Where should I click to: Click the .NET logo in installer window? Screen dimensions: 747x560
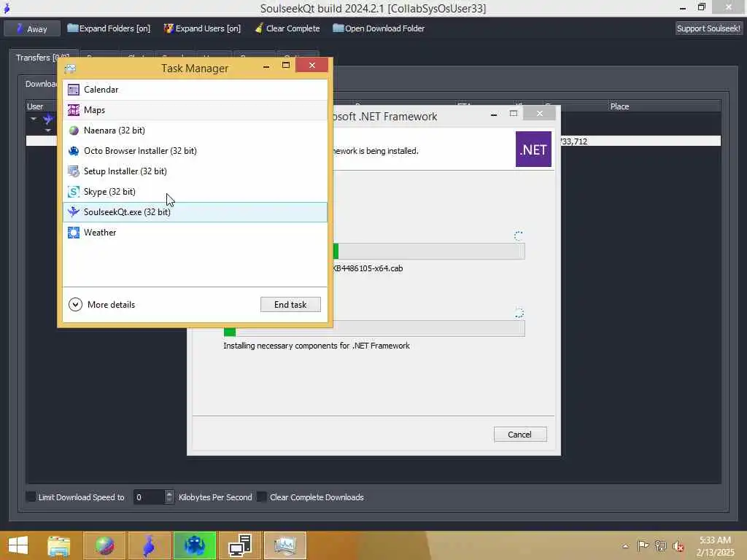coord(533,149)
